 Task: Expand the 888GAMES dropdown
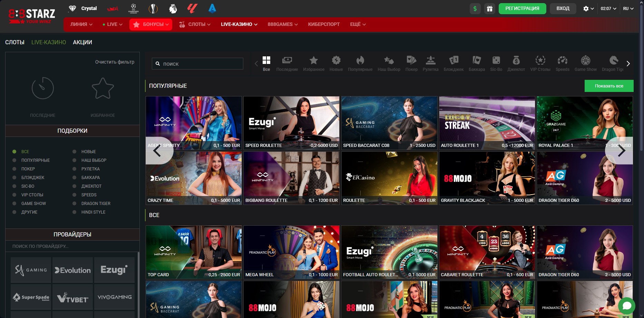[283, 24]
